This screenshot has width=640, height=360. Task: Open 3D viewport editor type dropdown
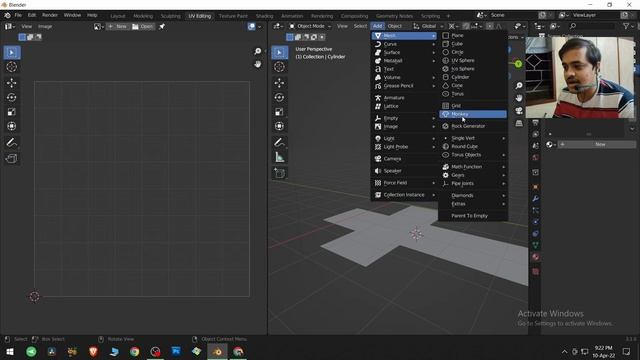coord(279,26)
